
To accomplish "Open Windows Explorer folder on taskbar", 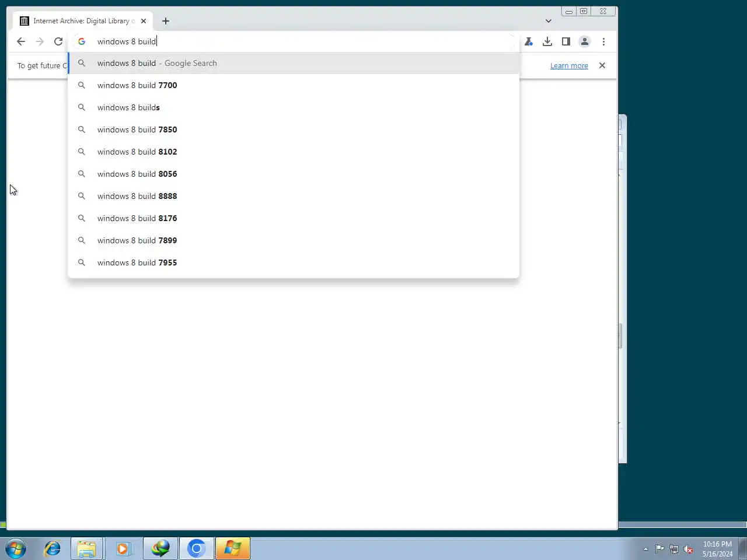I will tap(87, 549).
